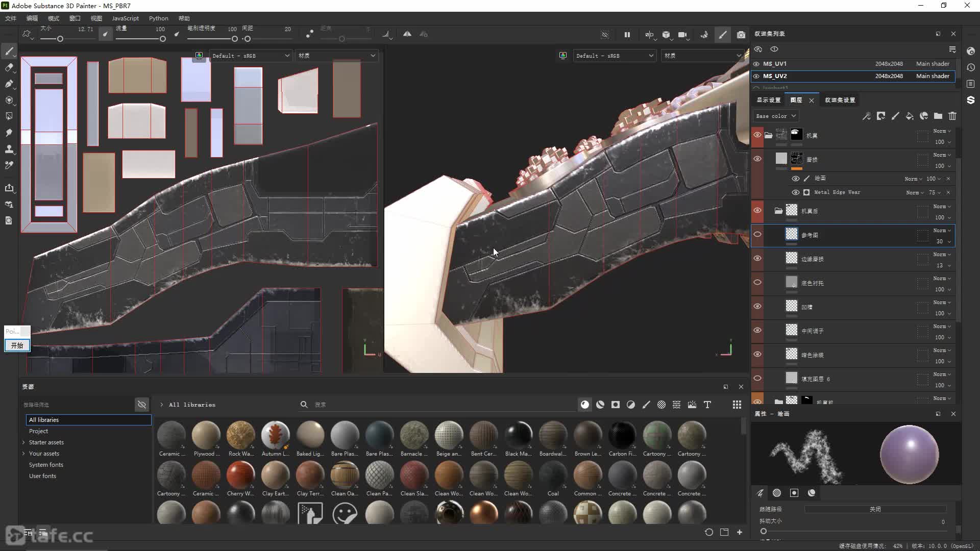
Task: Select Project in assets sidebar
Action: tap(38, 431)
